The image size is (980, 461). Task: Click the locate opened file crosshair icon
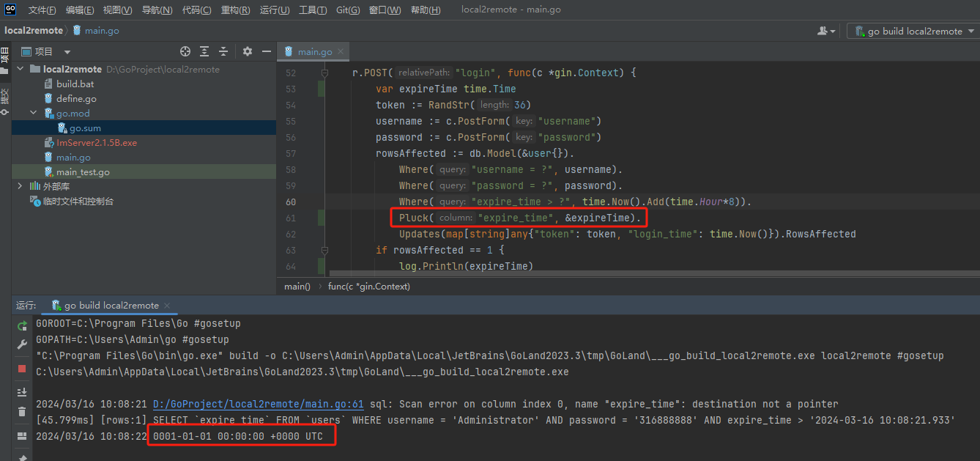[x=185, y=51]
